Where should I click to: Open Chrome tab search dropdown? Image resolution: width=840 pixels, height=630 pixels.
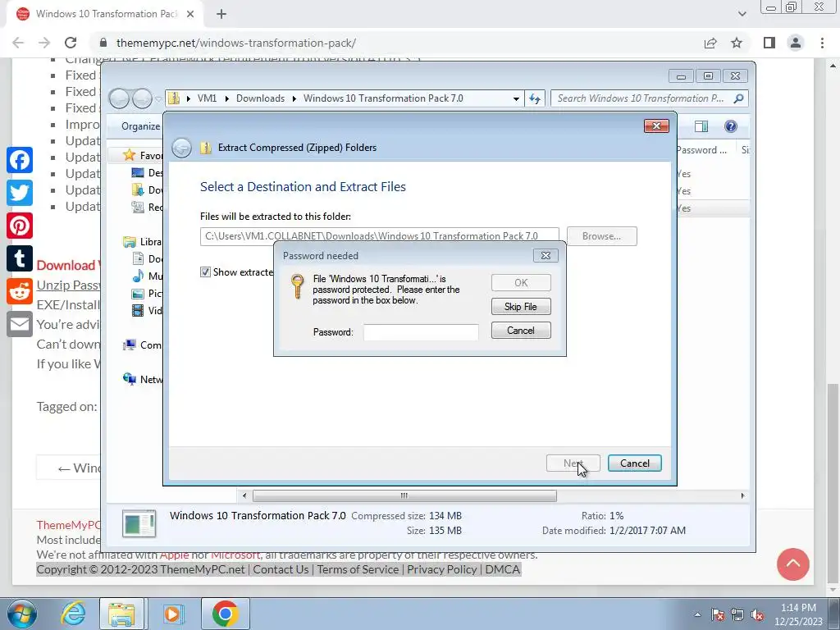click(742, 14)
